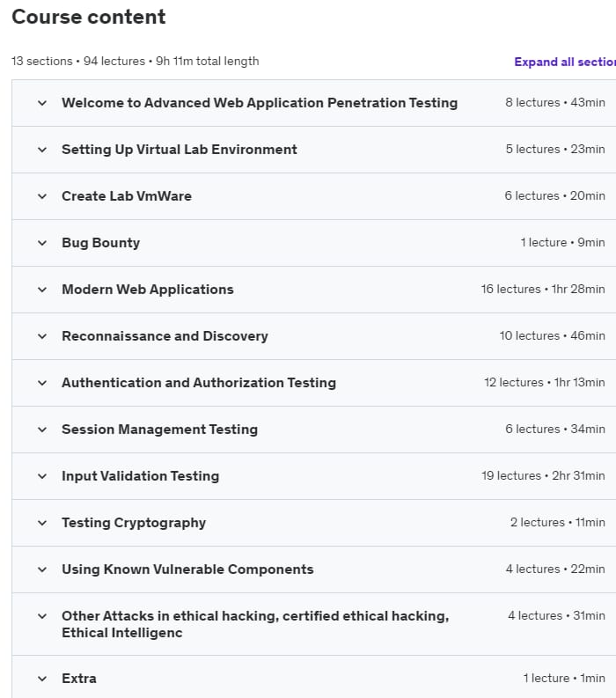Select Authentication and Authorization Testing title
The width and height of the screenshot is (616, 698).
199,383
